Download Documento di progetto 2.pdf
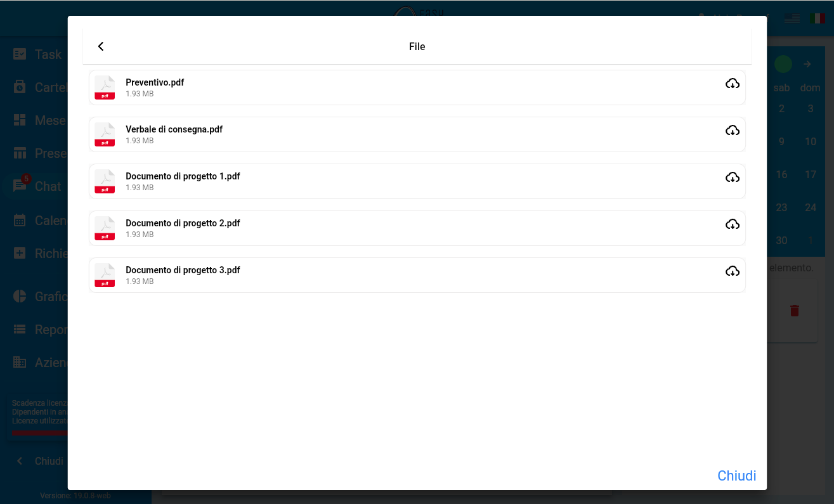The image size is (834, 504). pyautogui.click(x=732, y=224)
